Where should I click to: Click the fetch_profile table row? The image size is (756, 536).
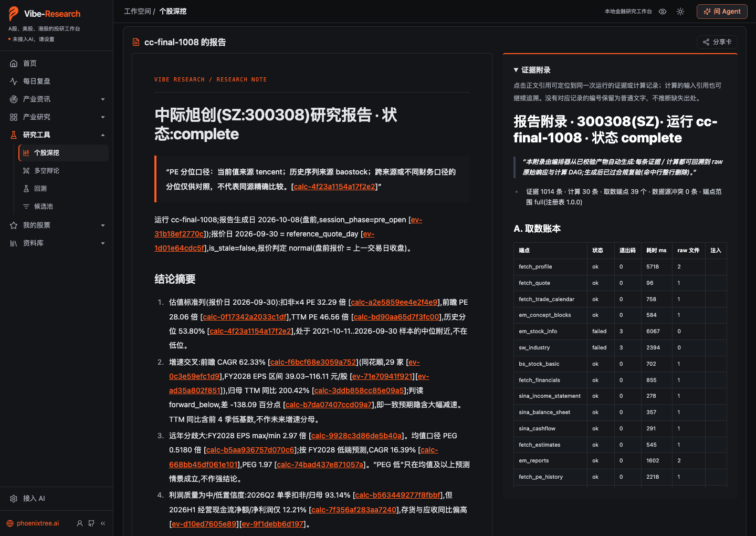pyautogui.click(x=620, y=267)
